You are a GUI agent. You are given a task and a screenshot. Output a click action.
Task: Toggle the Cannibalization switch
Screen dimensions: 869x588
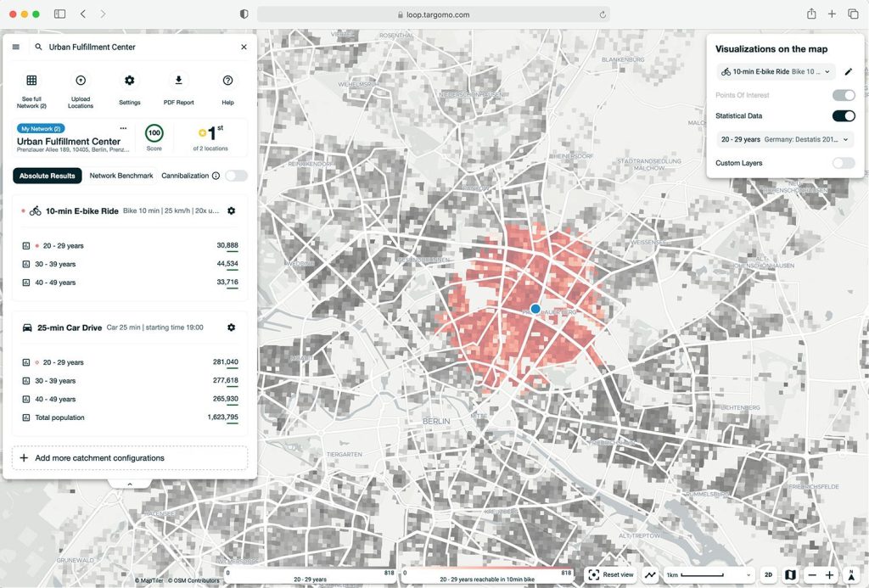tap(236, 176)
